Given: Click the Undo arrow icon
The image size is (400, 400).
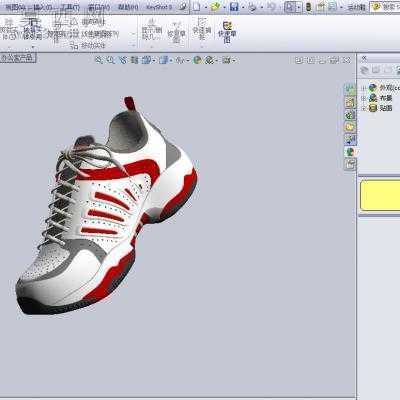Looking at the screenshot, I should click(272, 7).
